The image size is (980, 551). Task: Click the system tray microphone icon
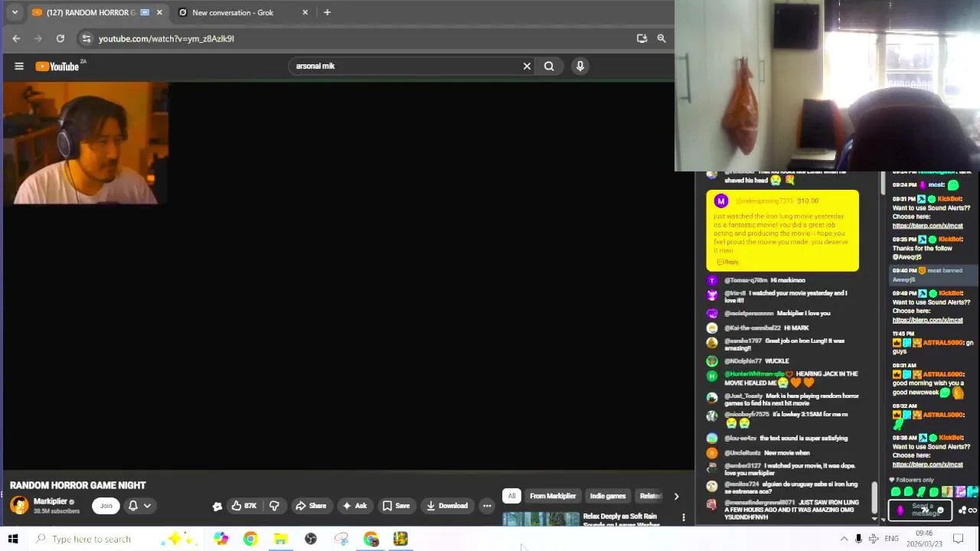click(858, 539)
